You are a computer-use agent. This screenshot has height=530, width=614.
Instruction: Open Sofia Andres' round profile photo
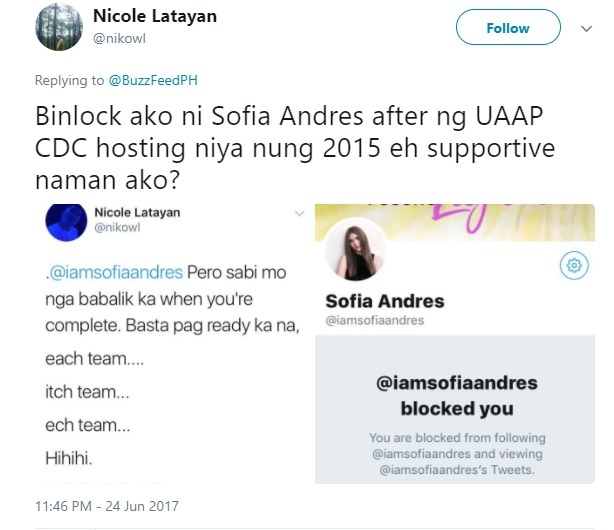(356, 250)
